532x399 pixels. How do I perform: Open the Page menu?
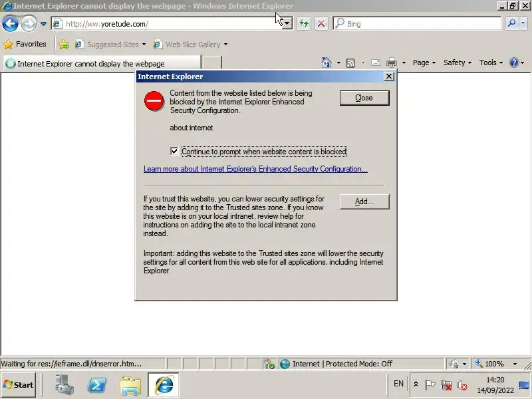(424, 63)
